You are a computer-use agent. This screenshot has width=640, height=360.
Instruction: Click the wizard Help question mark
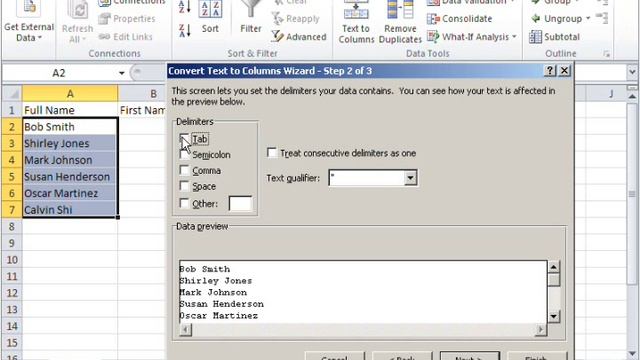[550, 71]
